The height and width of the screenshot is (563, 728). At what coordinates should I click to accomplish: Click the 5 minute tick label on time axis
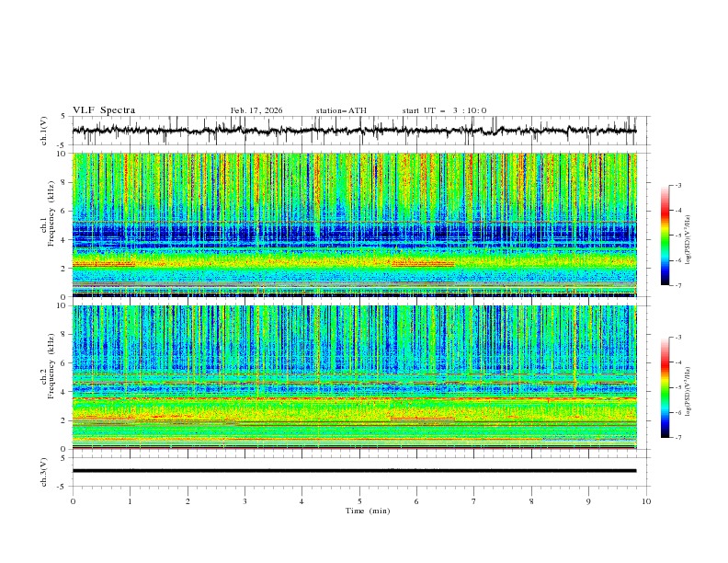(359, 501)
